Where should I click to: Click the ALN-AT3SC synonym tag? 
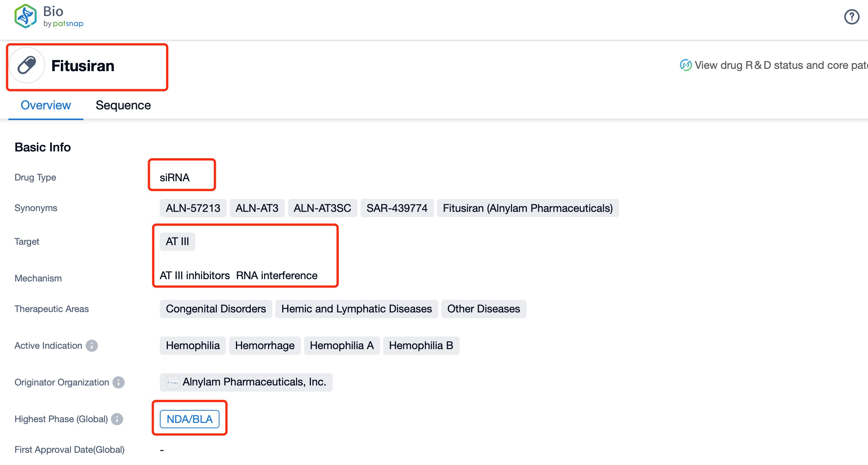click(x=322, y=208)
